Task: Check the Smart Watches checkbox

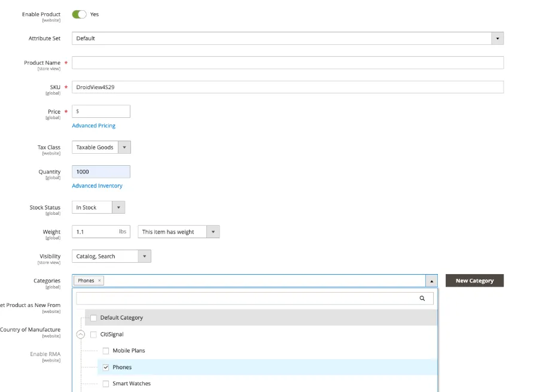Action: coord(106,384)
